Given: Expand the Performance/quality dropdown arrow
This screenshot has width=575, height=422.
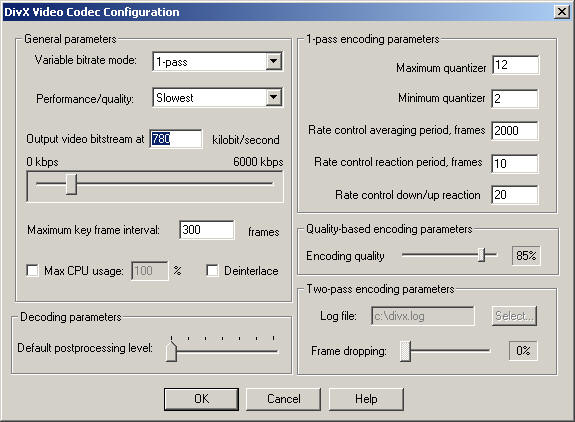Looking at the screenshot, I should pyautogui.click(x=274, y=98).
